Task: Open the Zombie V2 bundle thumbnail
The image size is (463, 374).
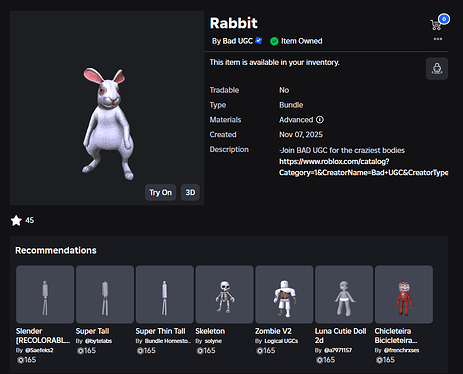Action: 284,294
